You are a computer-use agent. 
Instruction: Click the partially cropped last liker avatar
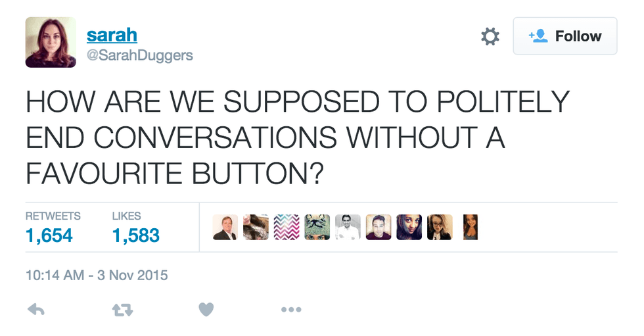tap(470, 228)
